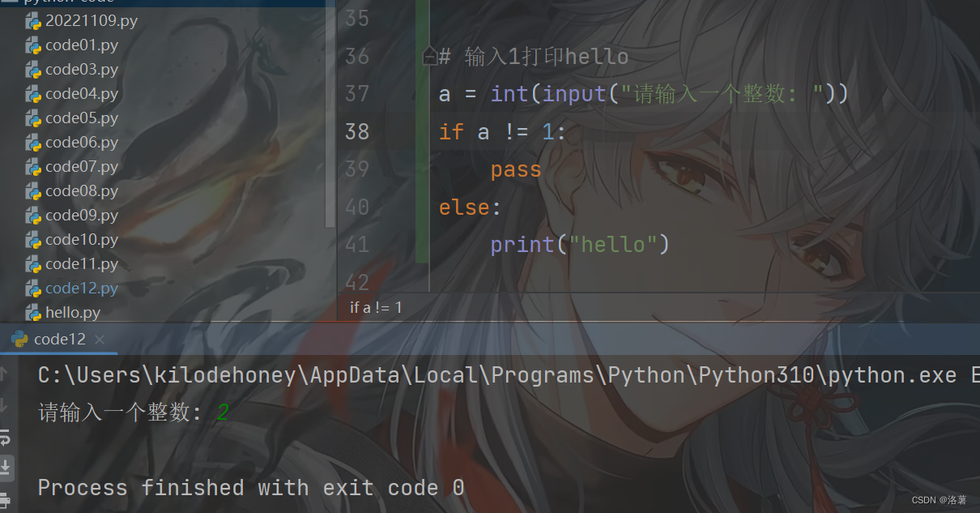The width and height of the screenshot is (980, 513).
Task: Click the 'else:' line in editor
Action: point(471,207)
